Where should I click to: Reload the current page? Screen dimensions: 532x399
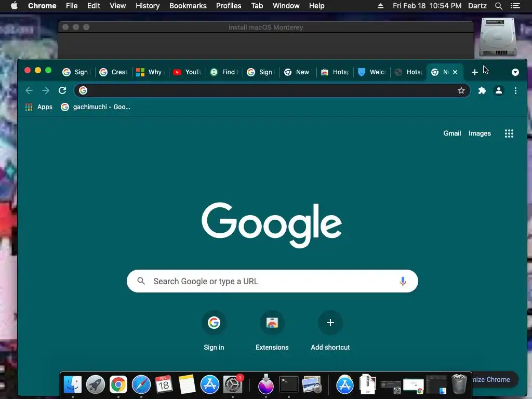point(62,90)
